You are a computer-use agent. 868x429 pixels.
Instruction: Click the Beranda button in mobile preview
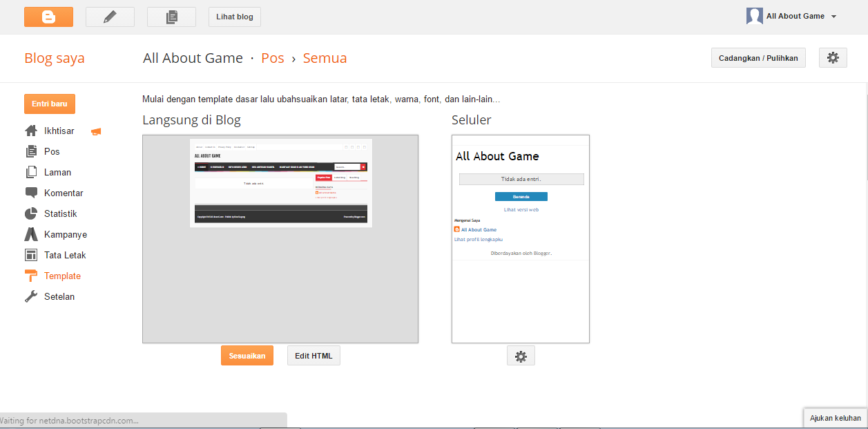pyautogui.click(x=521, y=196)
